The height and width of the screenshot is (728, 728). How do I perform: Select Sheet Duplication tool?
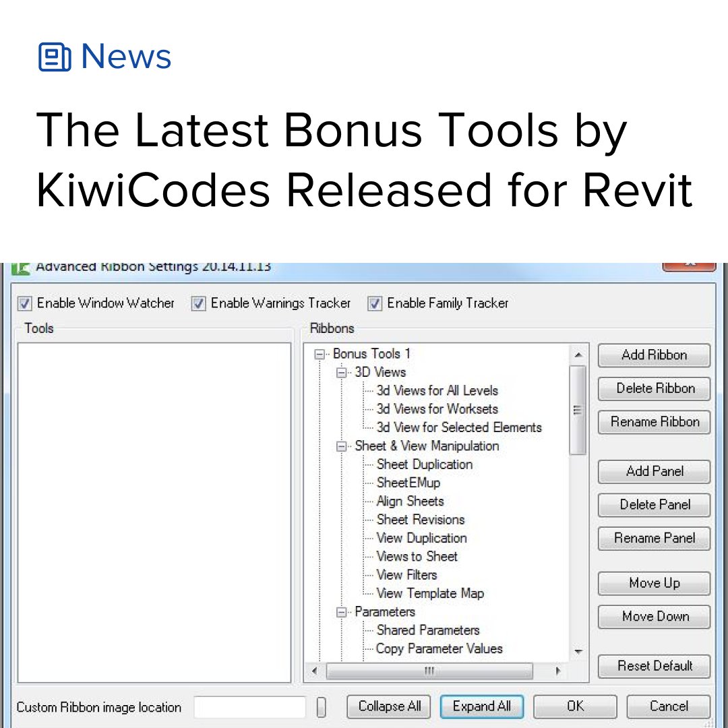pyautogui.click(x=425, y=464)
